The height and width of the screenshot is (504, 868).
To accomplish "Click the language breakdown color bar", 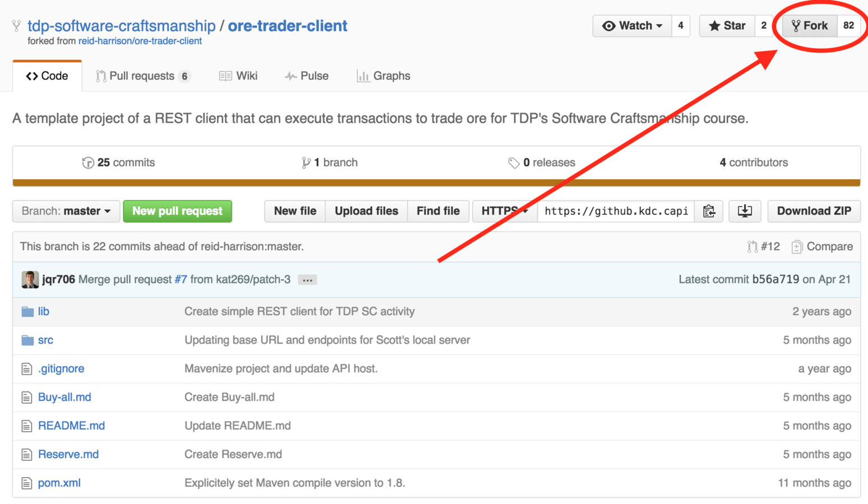I will coord(437,183).
